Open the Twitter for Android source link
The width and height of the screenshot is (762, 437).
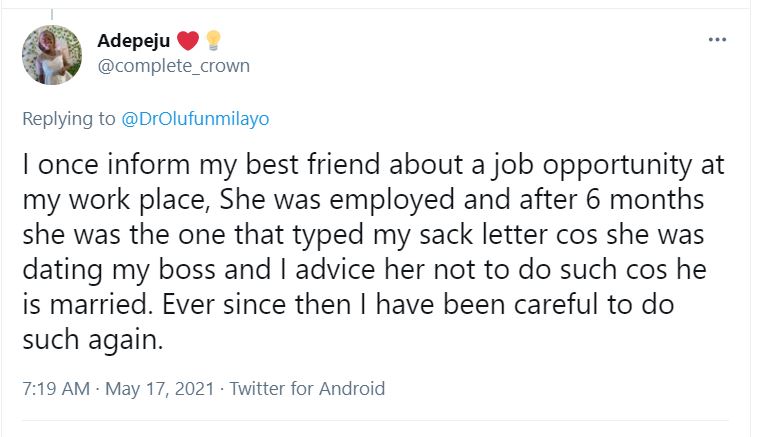tap(307, 389)
